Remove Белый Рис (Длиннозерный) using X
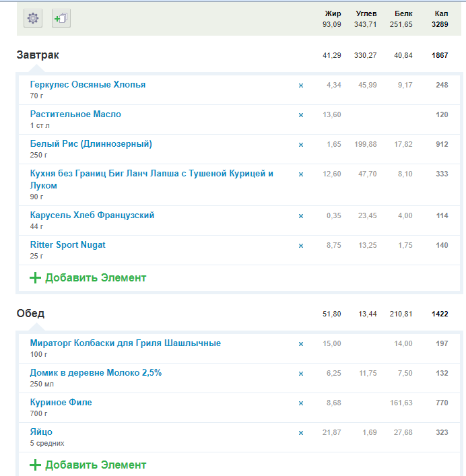The width and height of the screenshot is (466, 476). (301, 145)
